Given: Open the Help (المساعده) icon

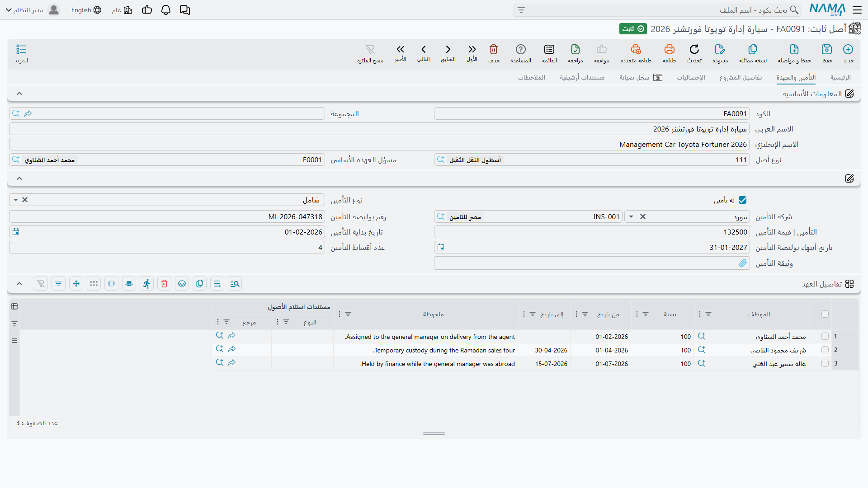Looking at the screenshot, I should (521, 49).
